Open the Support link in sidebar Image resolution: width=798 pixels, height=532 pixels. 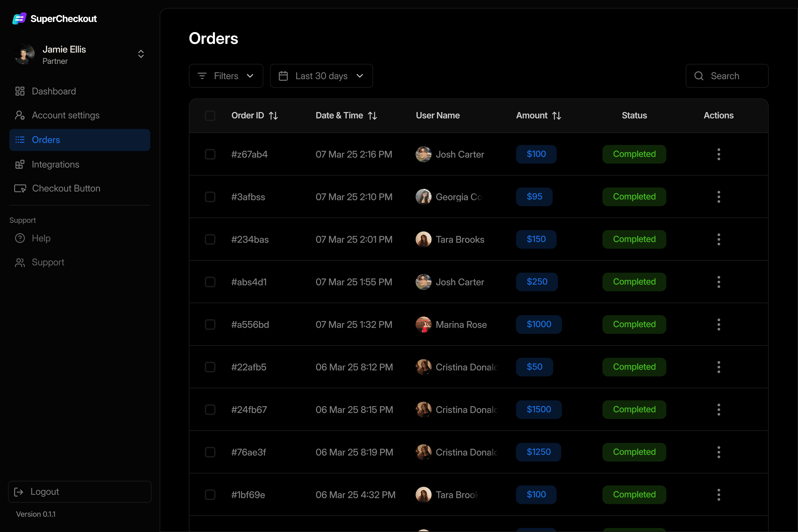[80, 262]
